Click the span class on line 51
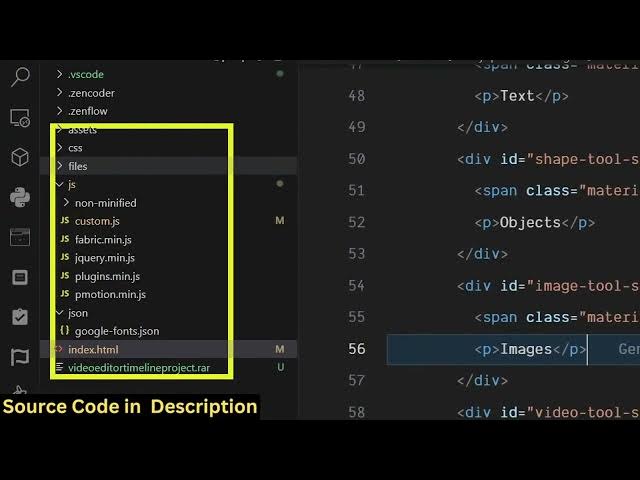The height and width of the screenshot is (480, 640). pos(557,191)
